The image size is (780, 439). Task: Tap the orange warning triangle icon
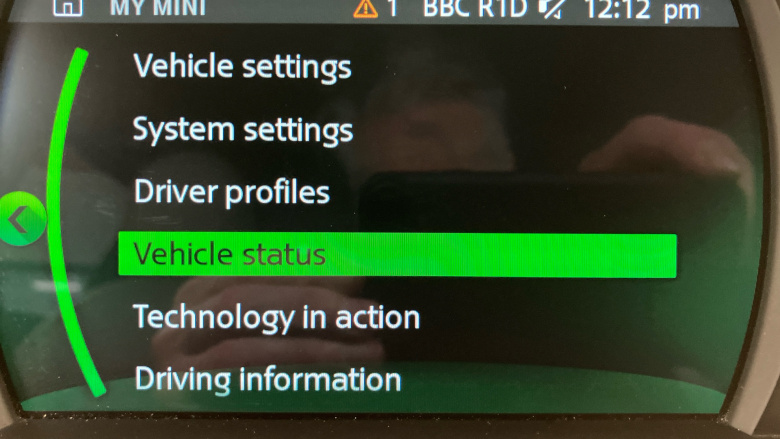pyautogui.click(x=366, y=8)
